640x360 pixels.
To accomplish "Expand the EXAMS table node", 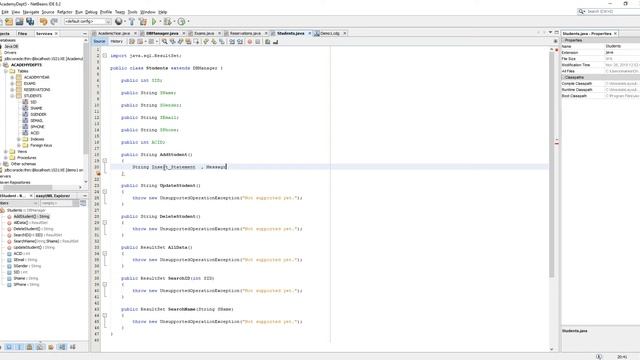I will click(12, 83).
